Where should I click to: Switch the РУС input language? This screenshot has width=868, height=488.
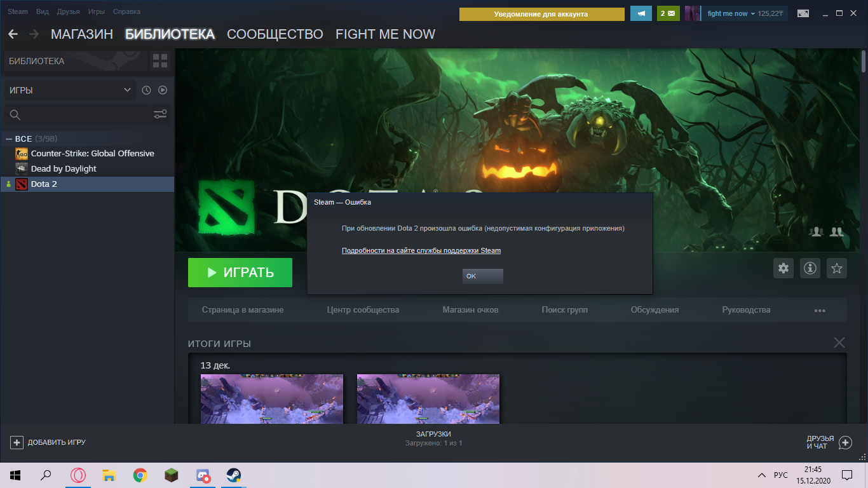tap(780, 475)
